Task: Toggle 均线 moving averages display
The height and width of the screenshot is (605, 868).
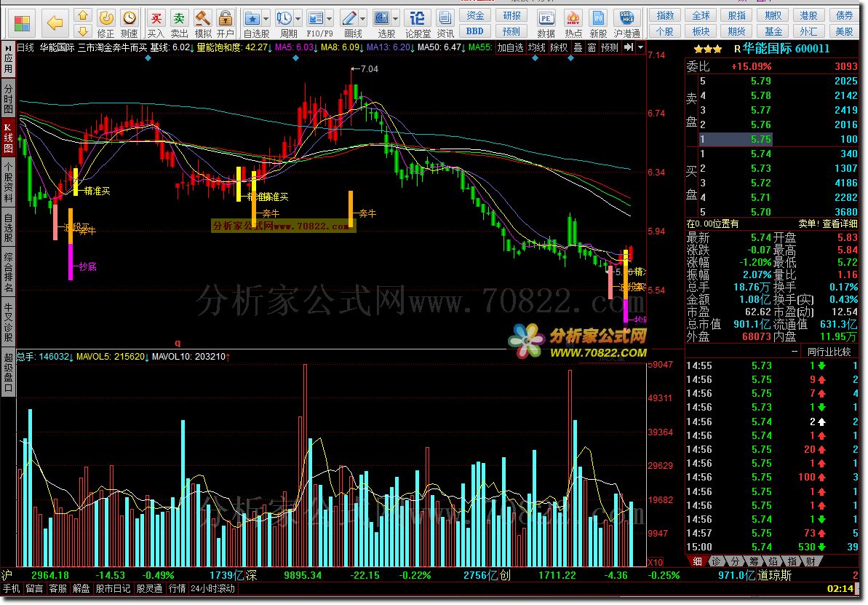Action: 536,47
